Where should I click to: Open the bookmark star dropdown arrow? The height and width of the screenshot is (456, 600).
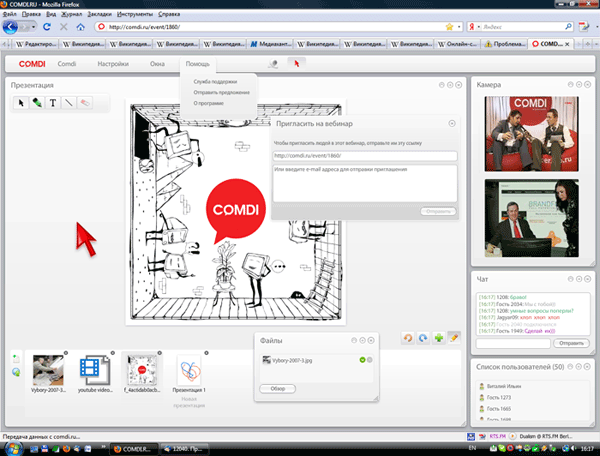pyautogui.click(x=459, y=27)
